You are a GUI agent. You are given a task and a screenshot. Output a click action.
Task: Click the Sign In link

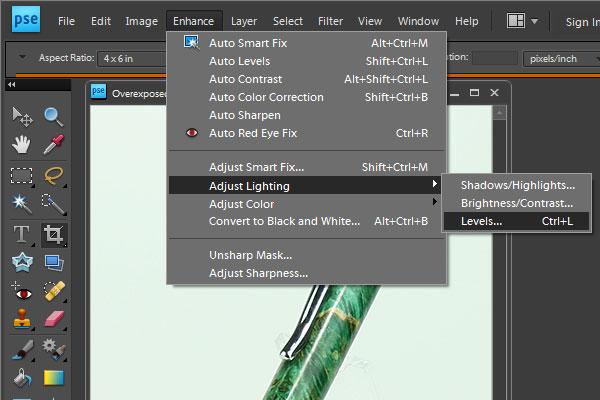pos(581,22)
